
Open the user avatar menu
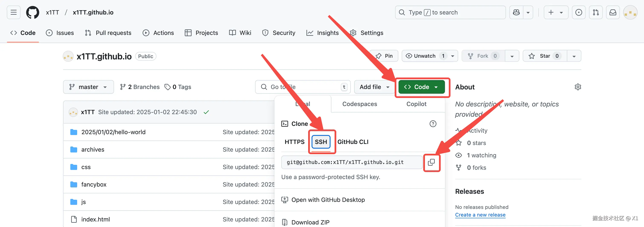click(x=630, y=12)
